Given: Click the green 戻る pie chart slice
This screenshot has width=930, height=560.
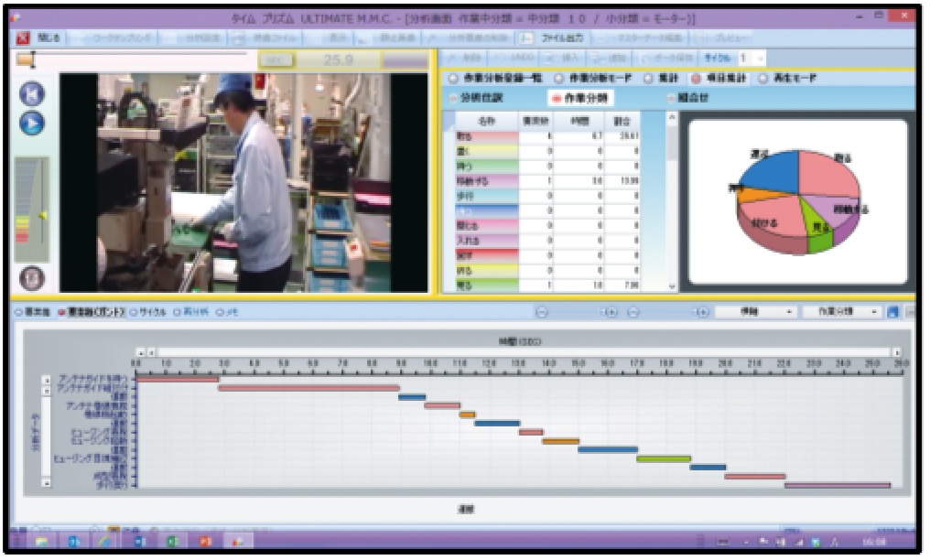Looking at the screenshot, I should tap(819, 232).
